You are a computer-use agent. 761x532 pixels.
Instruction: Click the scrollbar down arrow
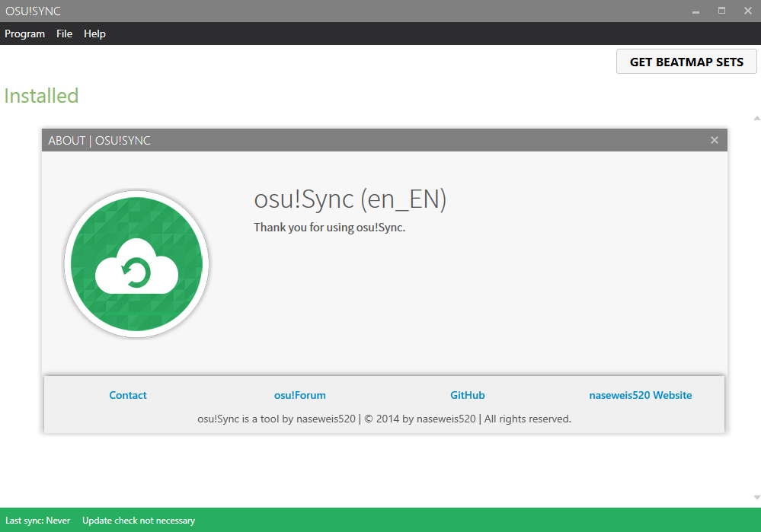tap(756, 498)
